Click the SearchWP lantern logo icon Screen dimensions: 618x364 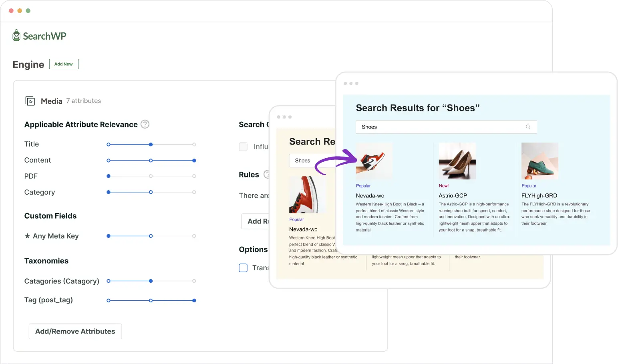click(16, 35)
